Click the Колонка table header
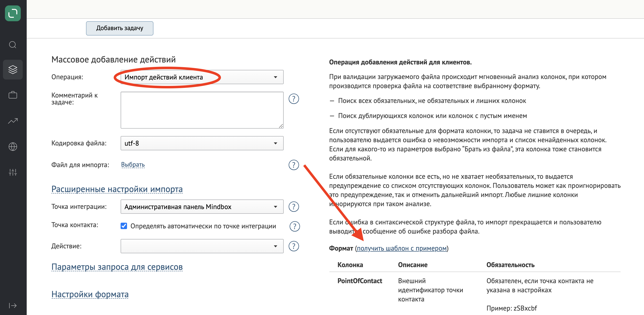 tap(350, 265)
